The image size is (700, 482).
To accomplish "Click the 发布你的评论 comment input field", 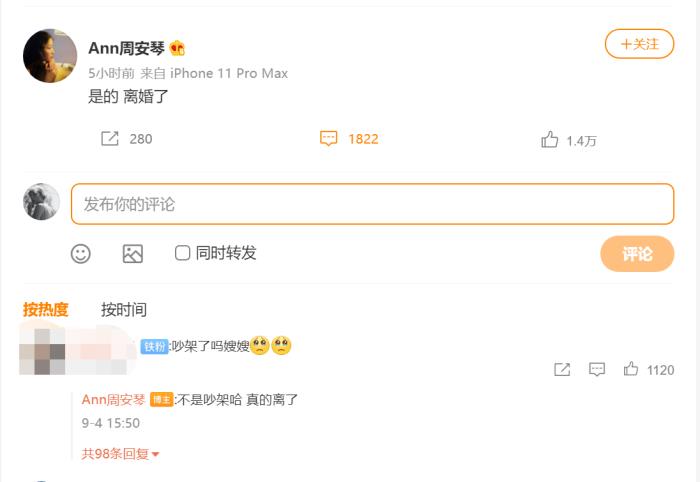I will click(x=372, y=204).
